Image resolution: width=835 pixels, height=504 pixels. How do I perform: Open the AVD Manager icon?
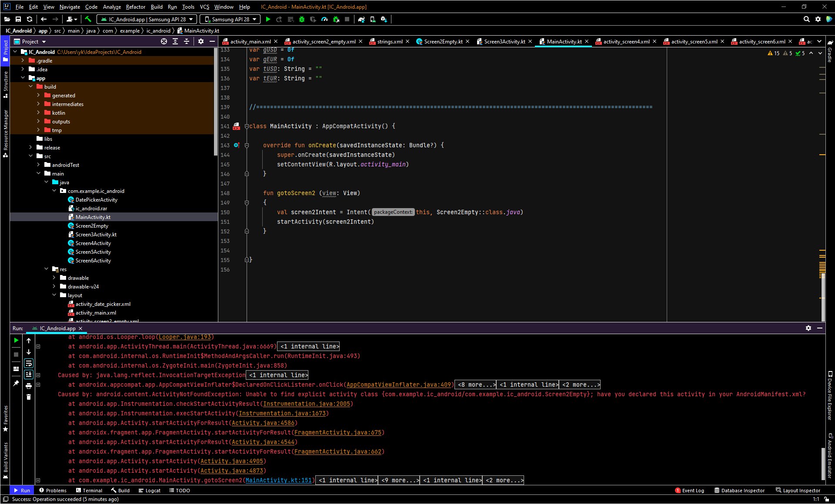pos(373,19)
